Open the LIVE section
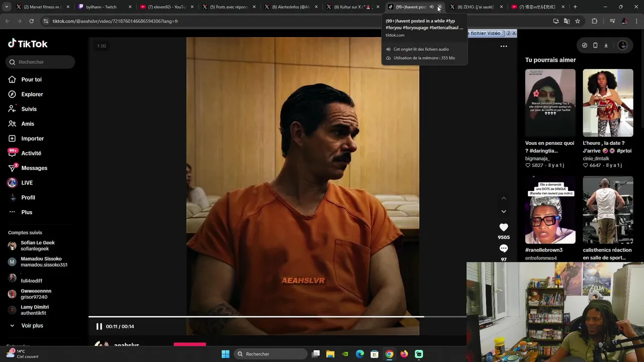Image resolution: width=644 pixels, height=362 pixels. click(27, 183)
